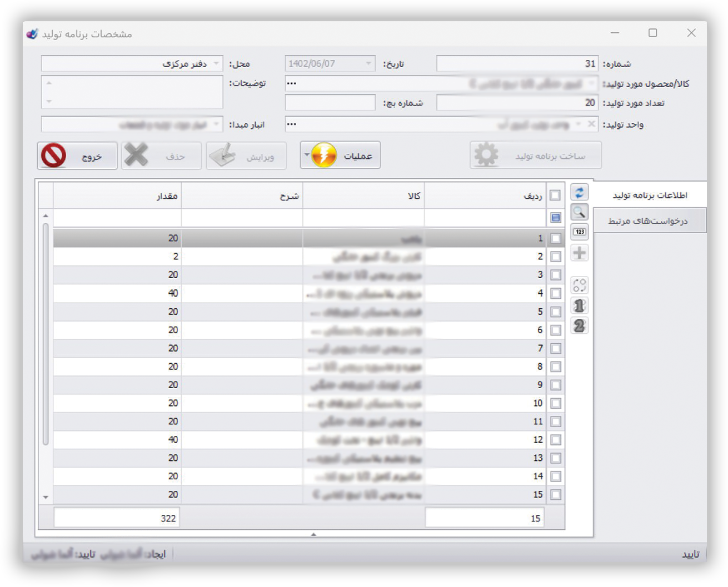Screen dimensions: 728x587
Task: Click the grid vertical scrollbar thumb
Action: 46,334
